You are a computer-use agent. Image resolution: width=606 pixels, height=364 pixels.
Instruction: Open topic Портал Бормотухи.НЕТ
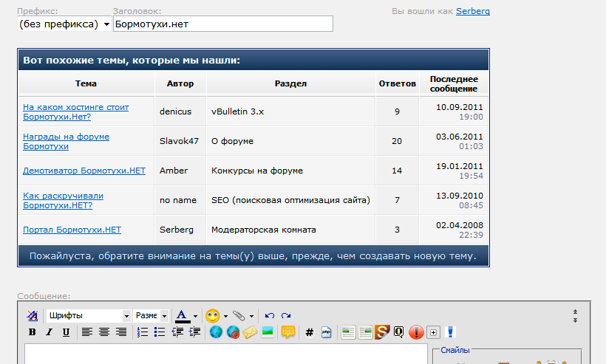72,230
